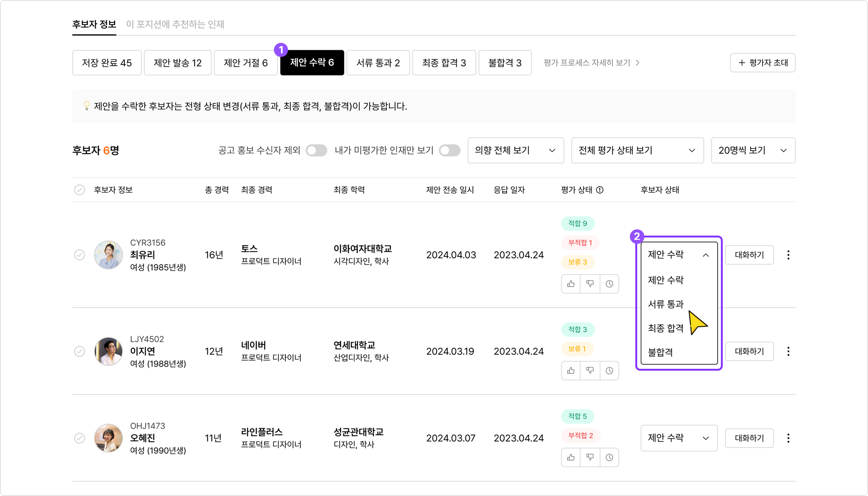This screenshot has height=496, width=868.
Task: Toggle 공고 홍보 수신자 제외 switch
Action: pyautogui.click(x=316, y=150)
